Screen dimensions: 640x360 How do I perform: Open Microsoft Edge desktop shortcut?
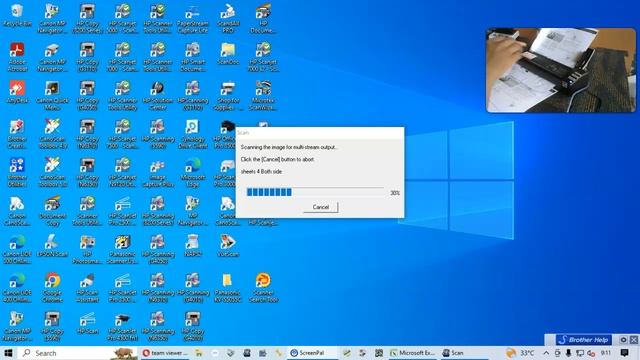click(193, 172)
